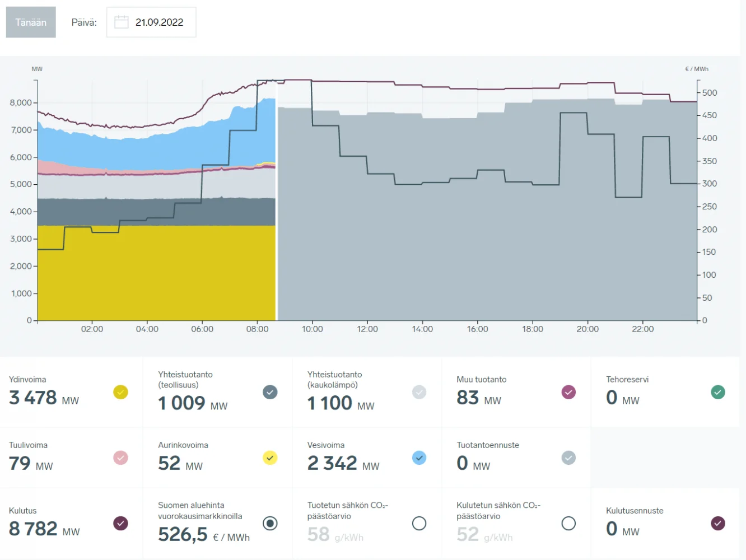Toggle the blue Vesivoima checkmark
The width and height of the screenshot is (746, 560).
coord(419,458)
